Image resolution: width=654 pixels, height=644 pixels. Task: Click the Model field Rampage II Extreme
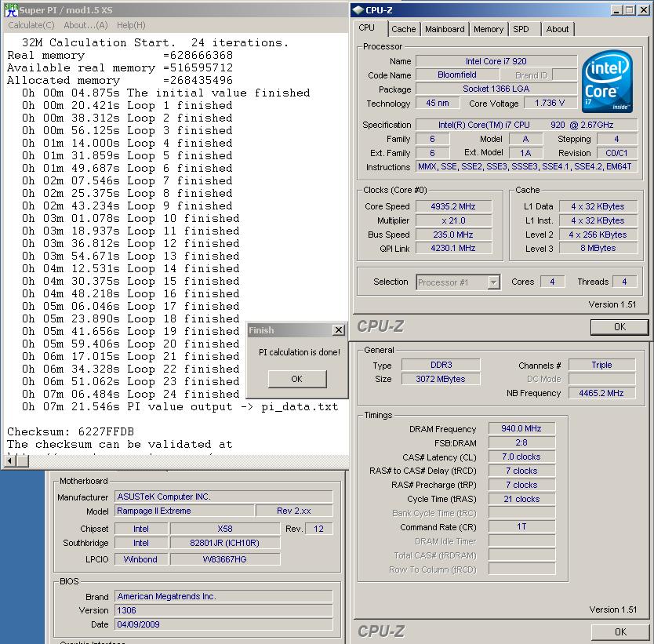click(x=184, y=511)
